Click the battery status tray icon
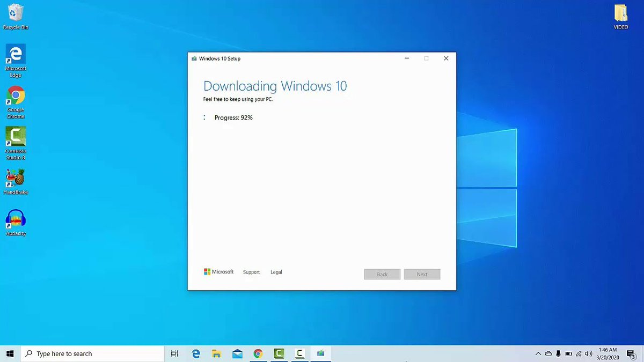Viewport: 644px width, 362px height. pos(569,354)
